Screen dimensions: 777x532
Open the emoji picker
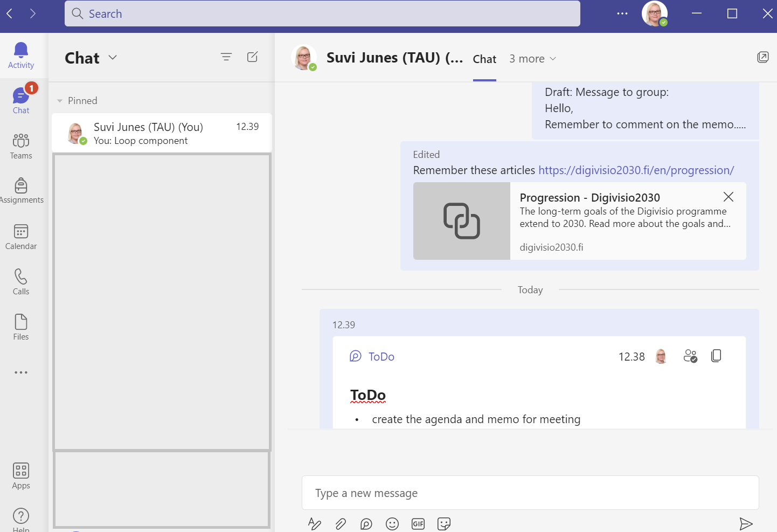[392, 523]
